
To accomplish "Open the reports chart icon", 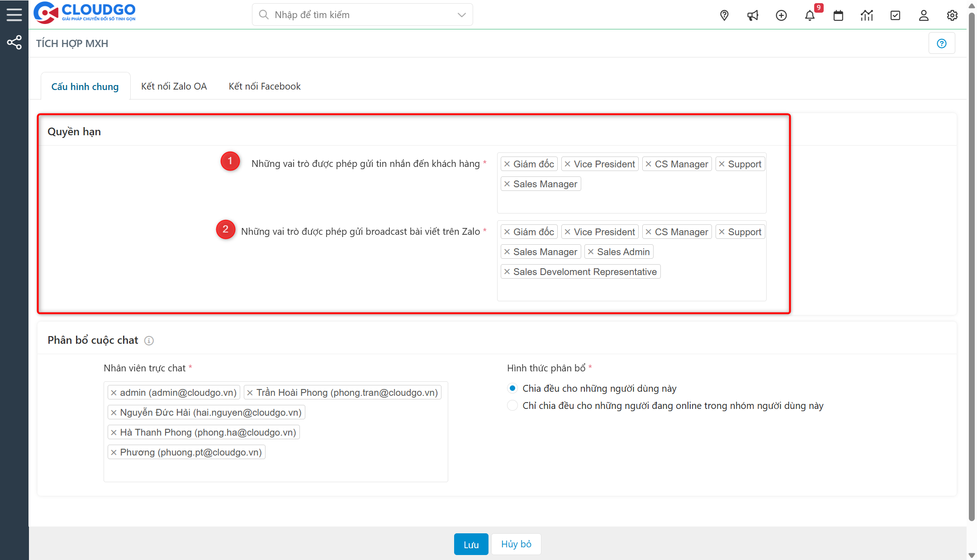I will point(867,15).
